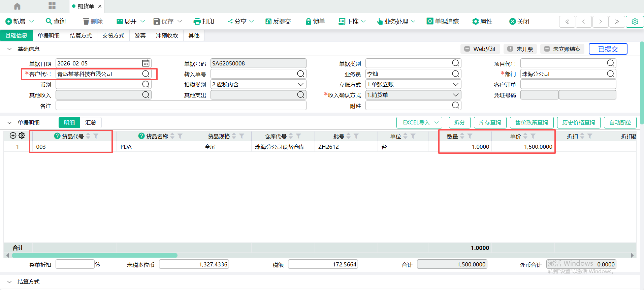The width and height of the screenshot is (644, 290).
Task: Click the horizontal scrollbar under the grid
Action: pyautogui.click(x=94, y=255)
